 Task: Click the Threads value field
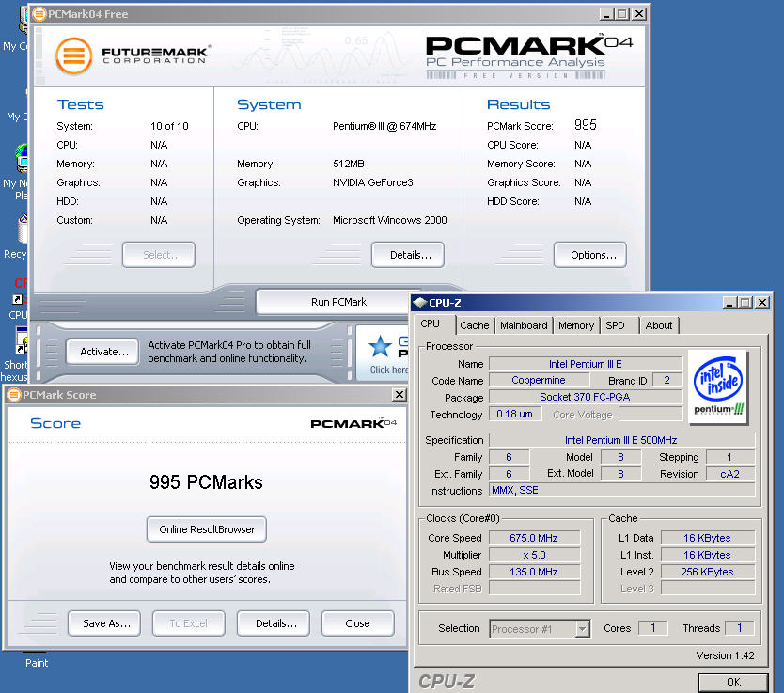(740, 628)
